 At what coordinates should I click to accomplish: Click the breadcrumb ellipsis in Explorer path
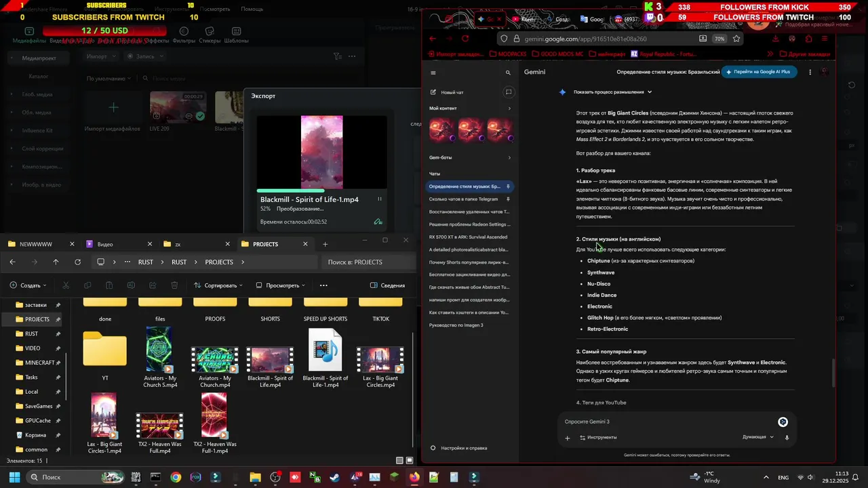point(127,262)
